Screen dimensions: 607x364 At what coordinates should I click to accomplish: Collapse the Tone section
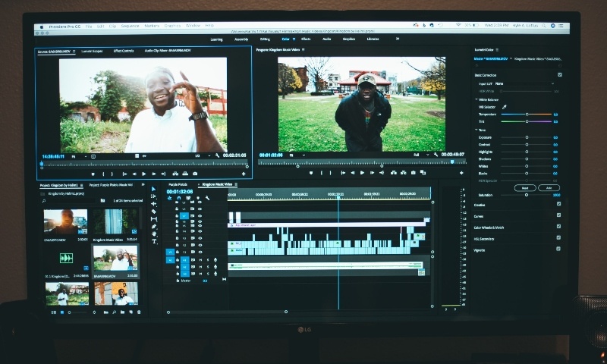point(476,130)
